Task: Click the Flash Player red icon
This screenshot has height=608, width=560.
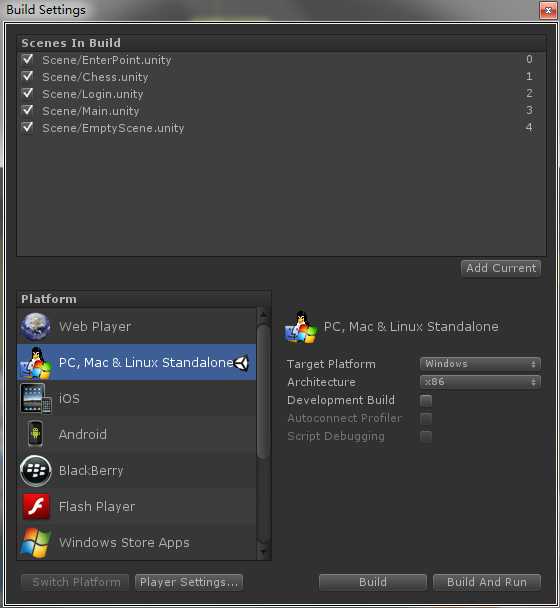Action: [36, 506]
